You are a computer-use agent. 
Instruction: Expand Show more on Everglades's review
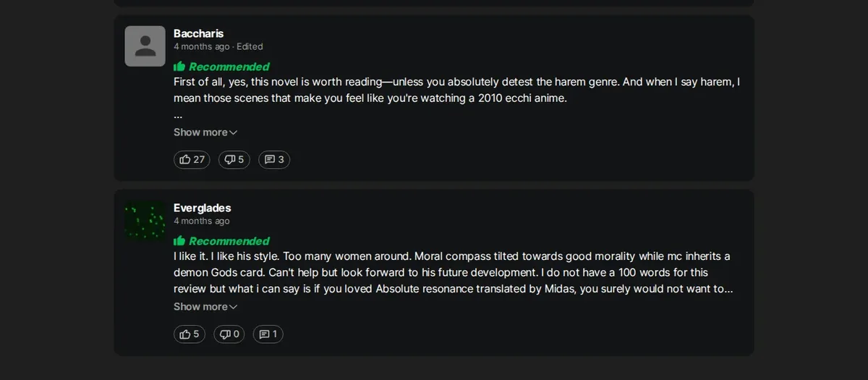(x=205, y=307)
